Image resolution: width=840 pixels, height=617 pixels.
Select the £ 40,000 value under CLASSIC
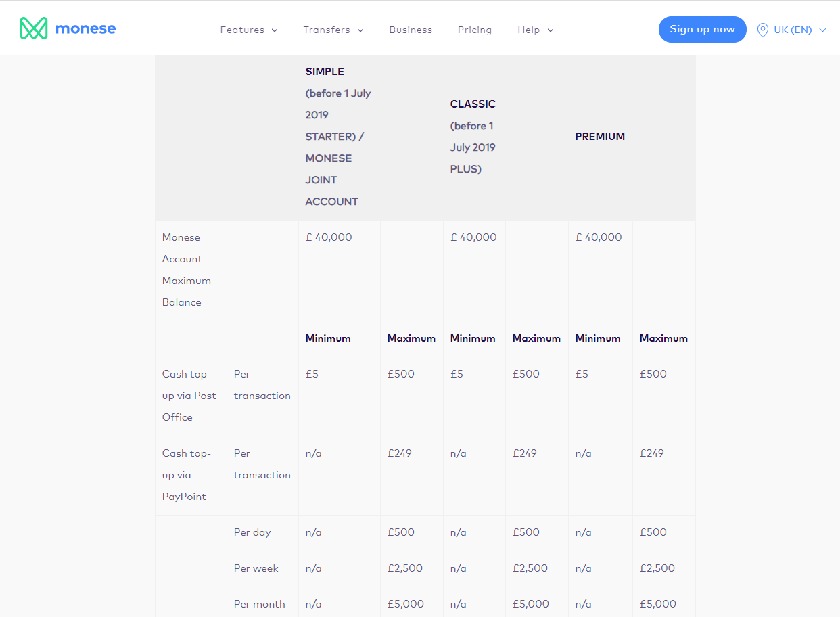(473, 237)
